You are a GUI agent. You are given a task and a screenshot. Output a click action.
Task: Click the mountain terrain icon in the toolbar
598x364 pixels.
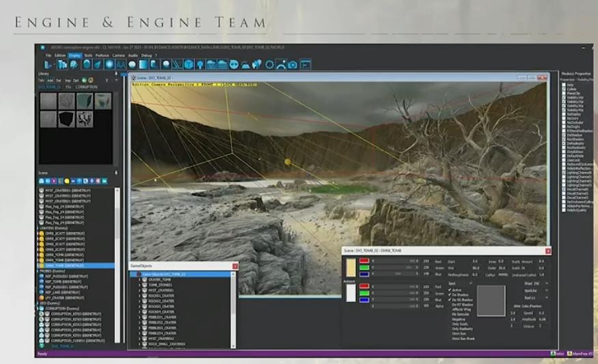tap(245, 65)
